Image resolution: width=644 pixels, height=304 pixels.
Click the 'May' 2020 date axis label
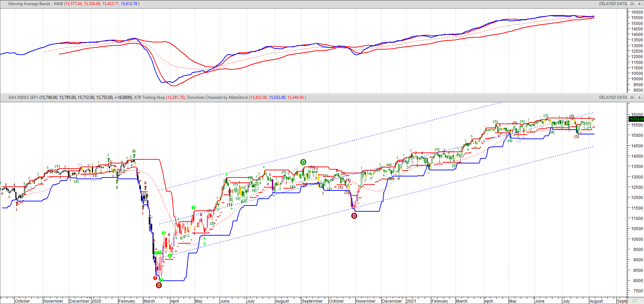(x=199, y=301)
